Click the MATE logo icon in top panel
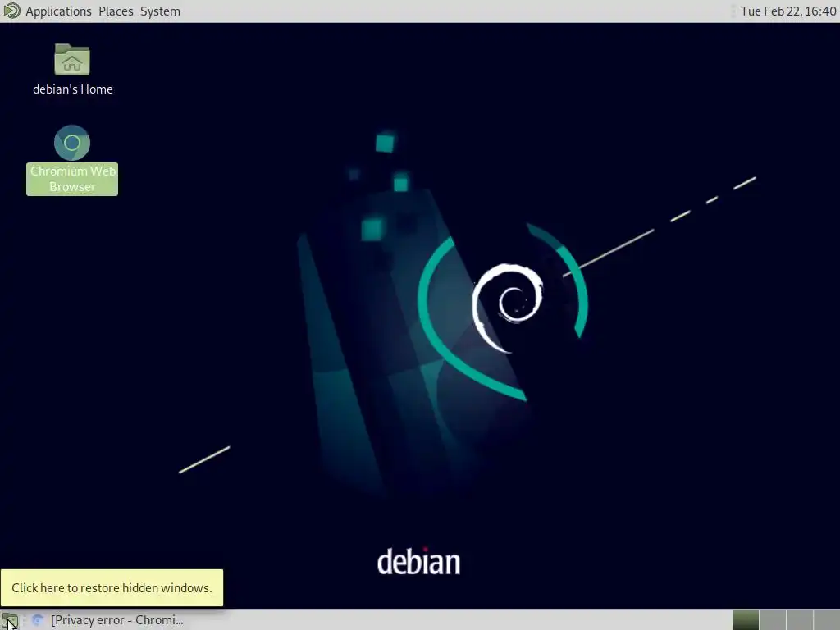840x630 pixels. click(x=11, y=11)
